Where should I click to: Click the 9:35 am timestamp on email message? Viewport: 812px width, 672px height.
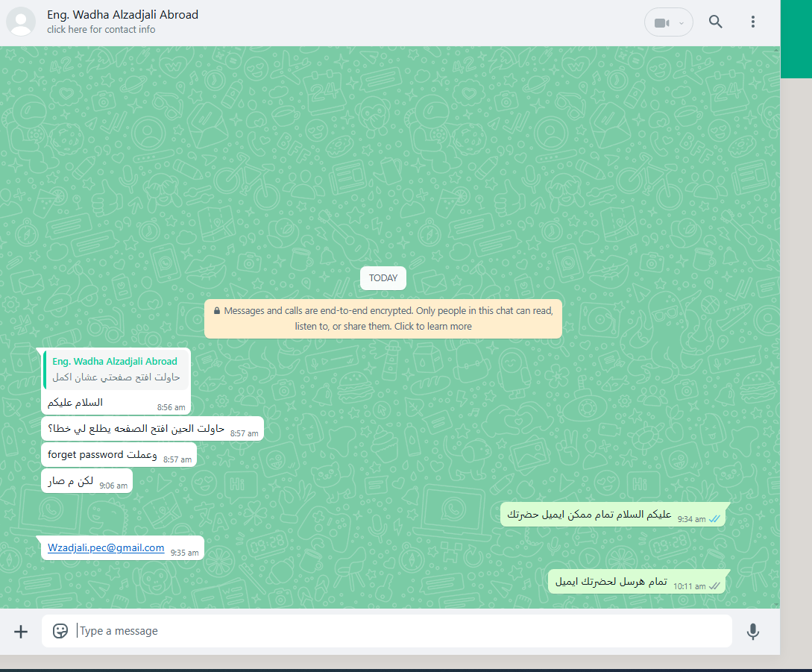184,553
